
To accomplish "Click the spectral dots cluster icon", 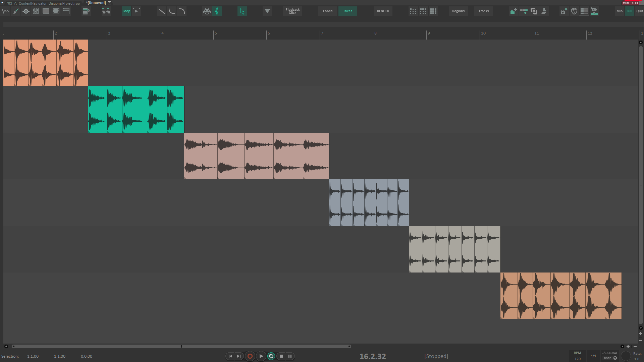I will pos(26,11).
